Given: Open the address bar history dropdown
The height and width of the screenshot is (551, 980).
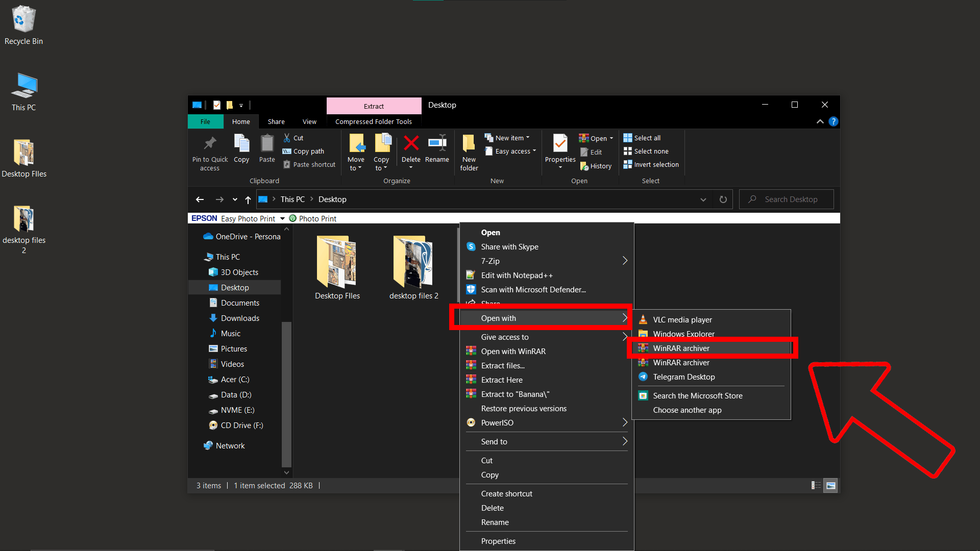Looking at the screenshot, I should pyautogui.click(x=703, y=199).
